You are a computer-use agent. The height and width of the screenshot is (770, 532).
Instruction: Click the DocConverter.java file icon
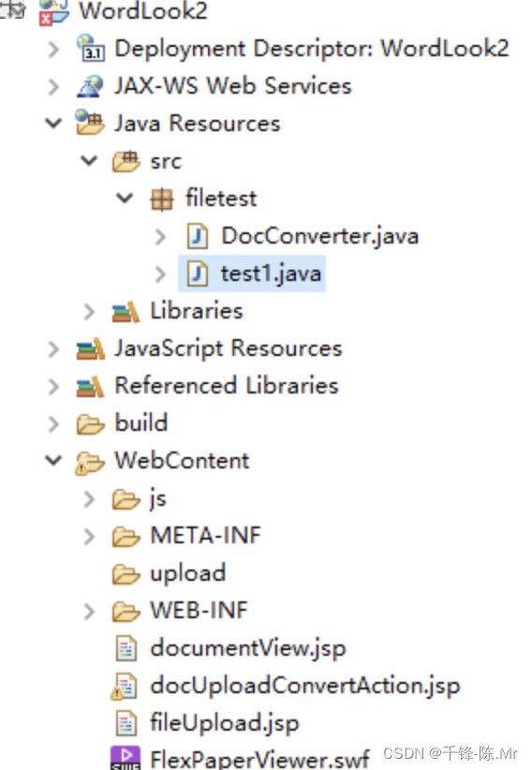pos(198,236)
